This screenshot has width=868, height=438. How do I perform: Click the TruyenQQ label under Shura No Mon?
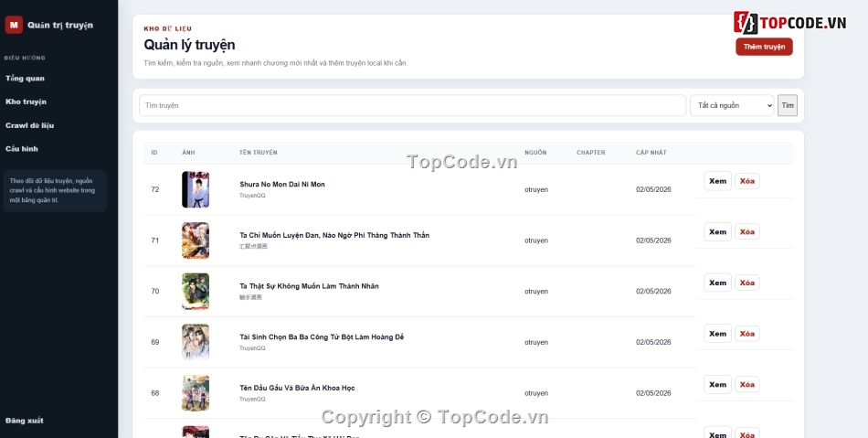tap(252, 196)
